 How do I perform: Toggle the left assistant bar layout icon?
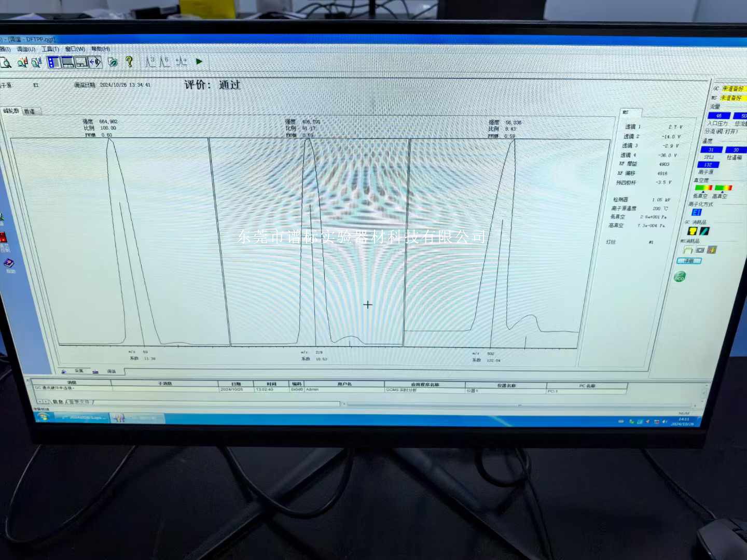point(54,63)
